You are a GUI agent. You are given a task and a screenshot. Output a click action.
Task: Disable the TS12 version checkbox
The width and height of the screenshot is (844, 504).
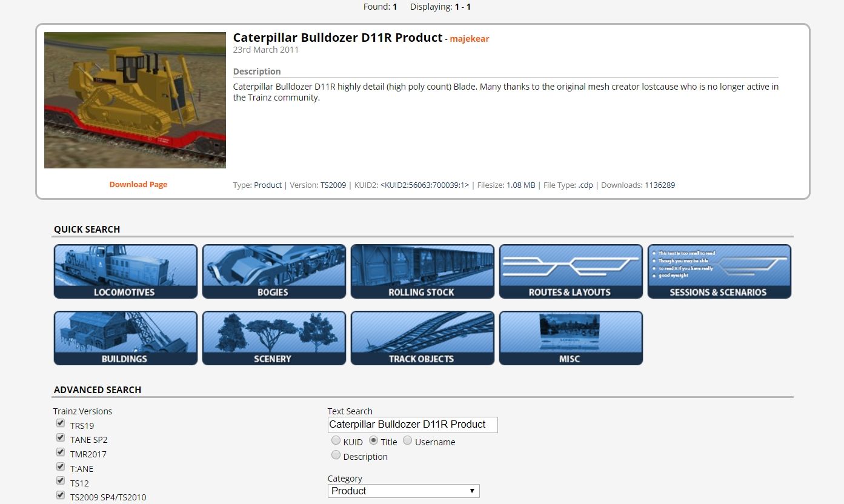click(61, 481)
